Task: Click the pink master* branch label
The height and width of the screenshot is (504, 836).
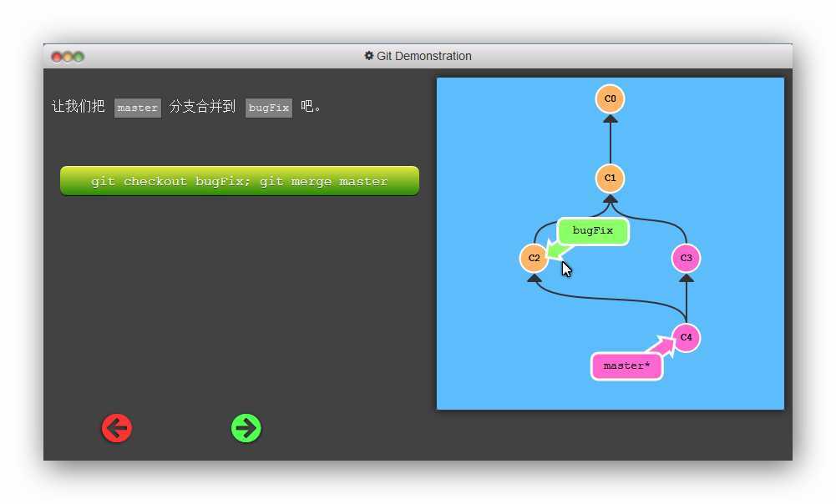Action: tap(626, 366)
